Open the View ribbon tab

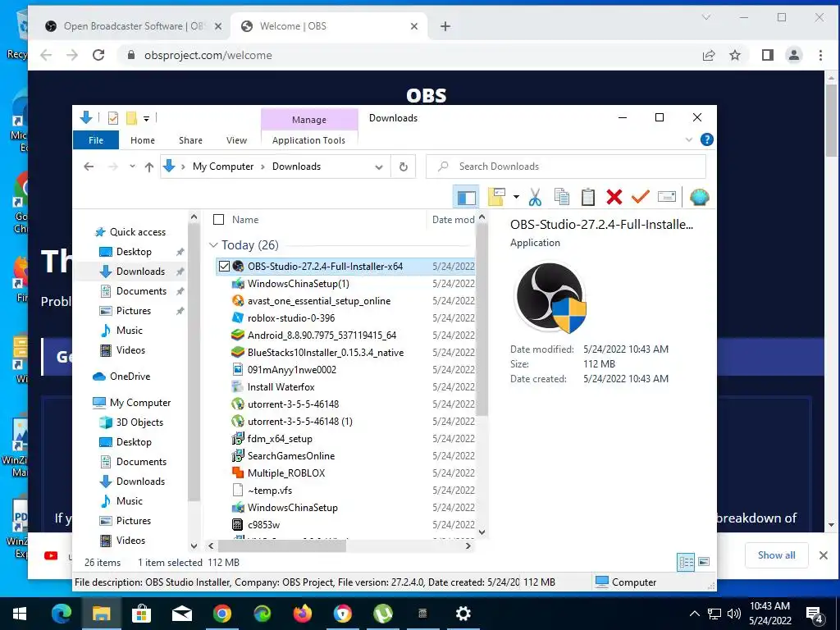pos(236,140)
